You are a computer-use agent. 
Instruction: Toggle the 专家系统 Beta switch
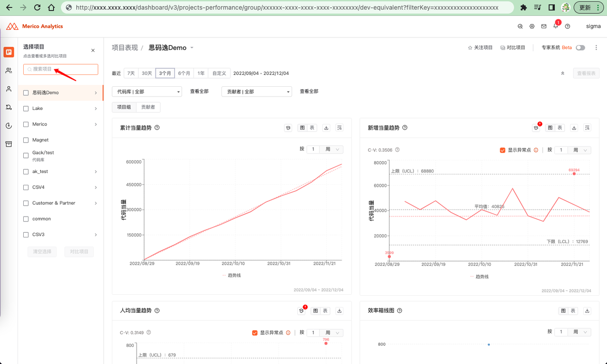[580, 48]
